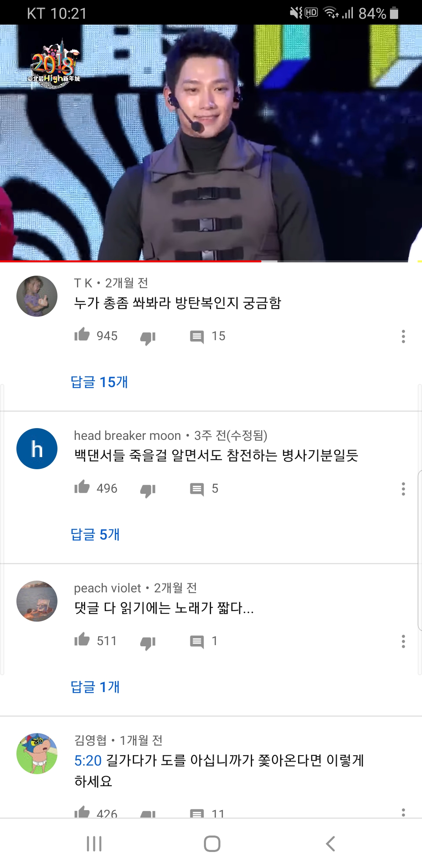Tap reply icon with 5 replies
422x868 pixels.
pos(197,489)
